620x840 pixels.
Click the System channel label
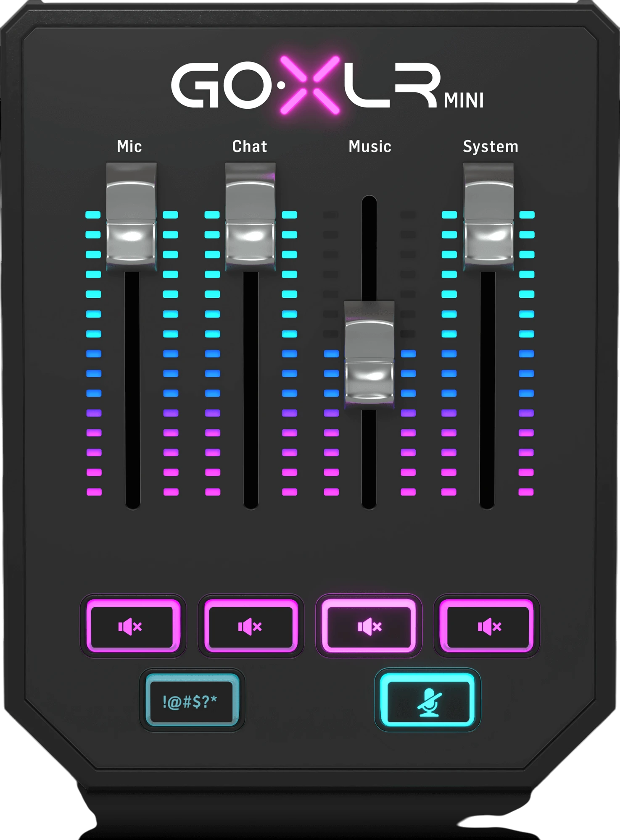click(x=491, y=147)
